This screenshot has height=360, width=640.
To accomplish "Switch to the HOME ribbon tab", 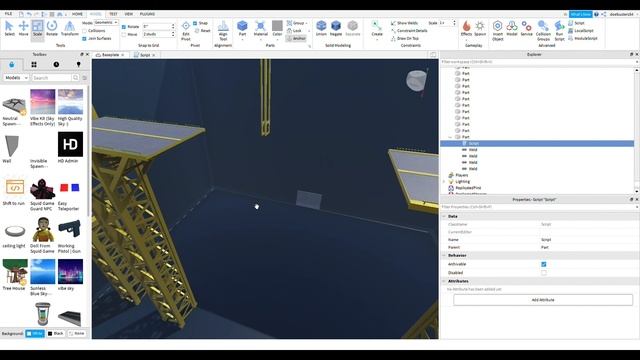I will point(77,14).
